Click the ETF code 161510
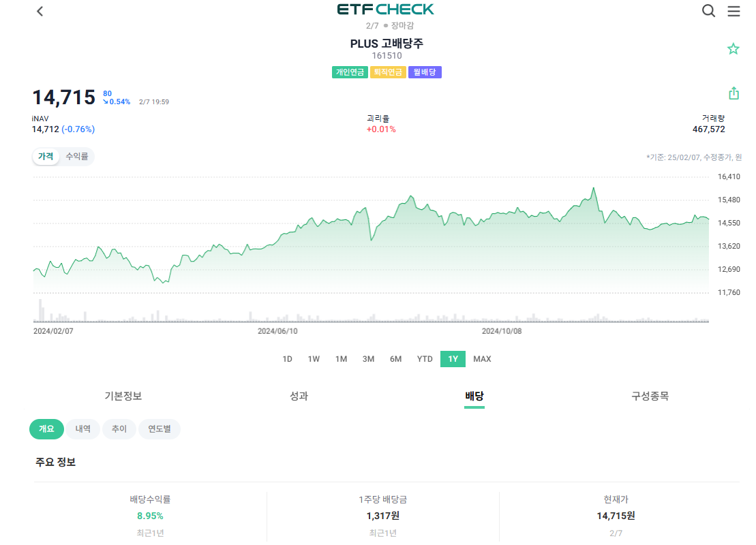This screenshot has height=545, width=756. point(387,55)
